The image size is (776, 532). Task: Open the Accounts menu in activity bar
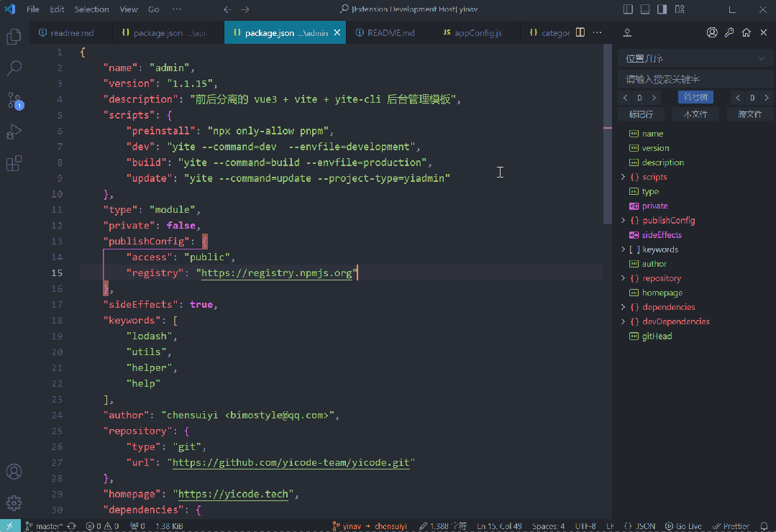click(x=14, y=472)
